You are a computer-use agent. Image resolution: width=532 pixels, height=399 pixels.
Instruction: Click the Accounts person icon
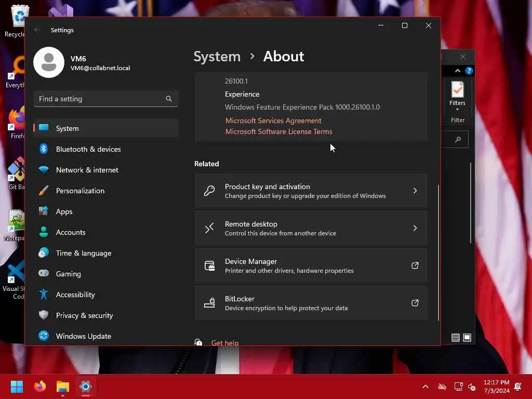44,232
